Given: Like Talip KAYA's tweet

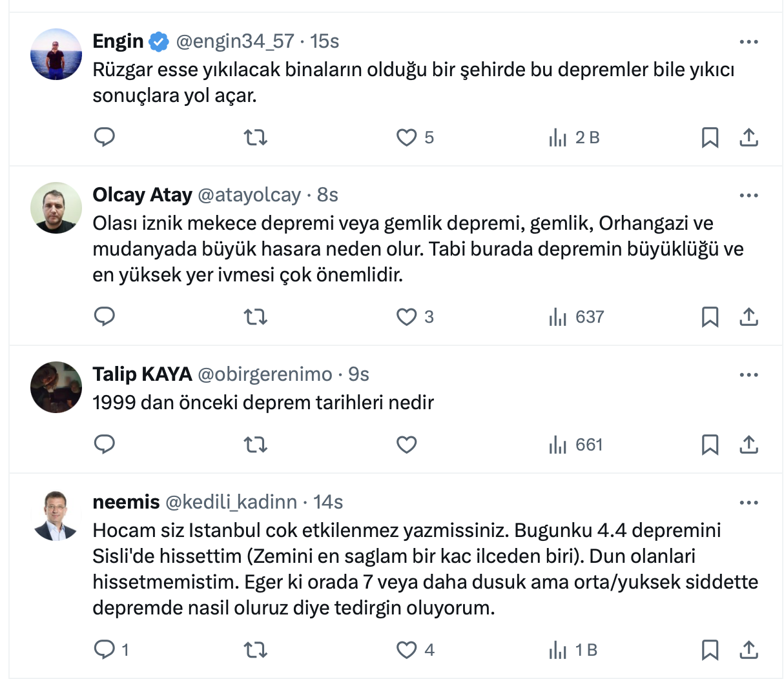Looking at the screenshot, I should pyautogui.click(x=407, y=445).
